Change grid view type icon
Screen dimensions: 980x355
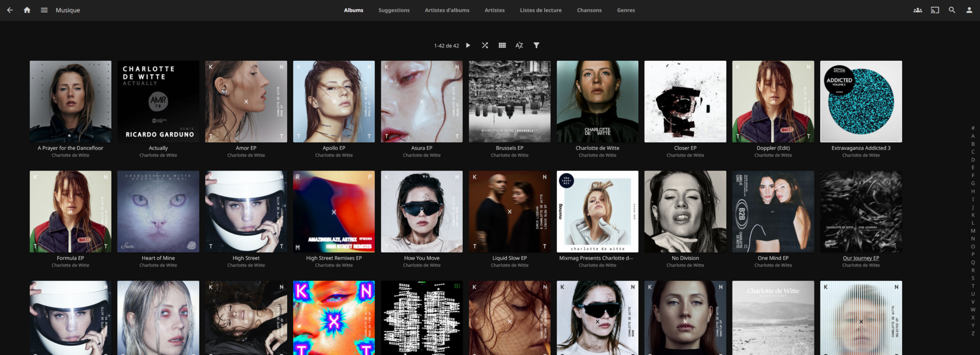coord(502,46)
